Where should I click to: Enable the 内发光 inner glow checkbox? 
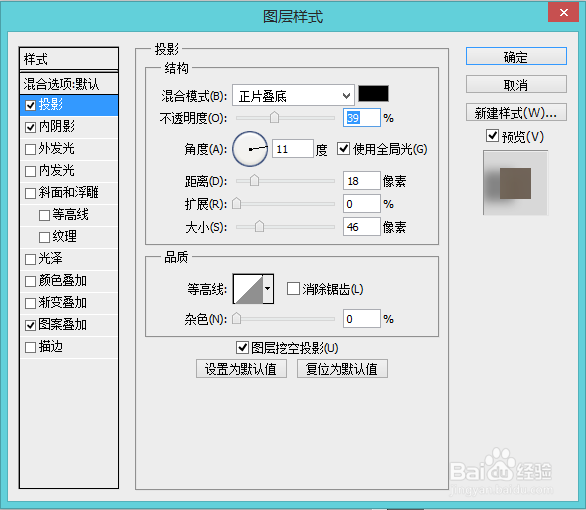(x=31, y=171)
